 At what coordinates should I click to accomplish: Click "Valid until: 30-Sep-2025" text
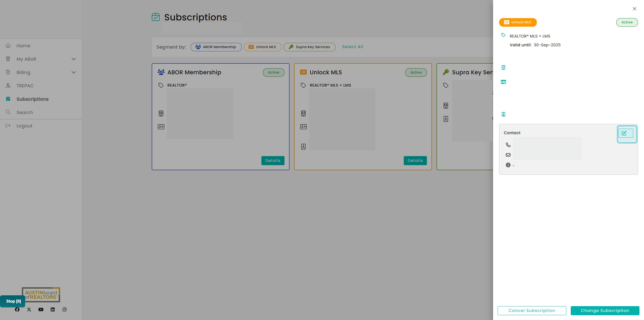pyautogui.click(x=535, y=45)
